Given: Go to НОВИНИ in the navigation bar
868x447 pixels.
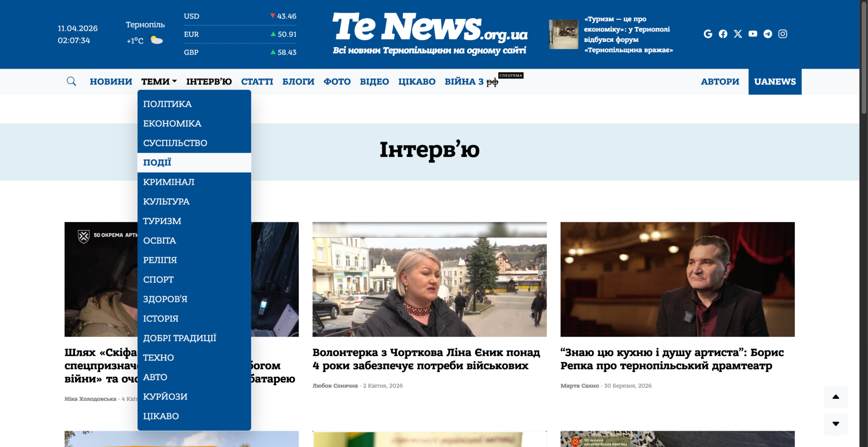Looking at the screenshot, I should (x=111, y=82).
